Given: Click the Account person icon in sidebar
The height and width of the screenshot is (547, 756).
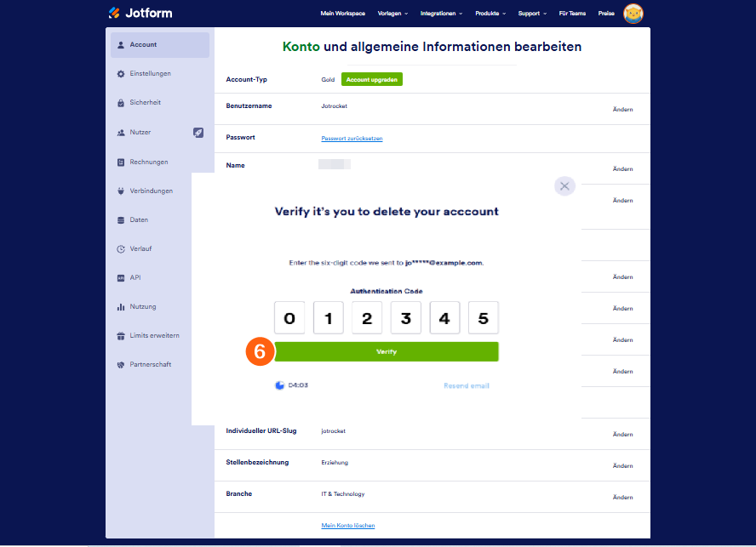Looking at the screenshot, I should point(121,45).
